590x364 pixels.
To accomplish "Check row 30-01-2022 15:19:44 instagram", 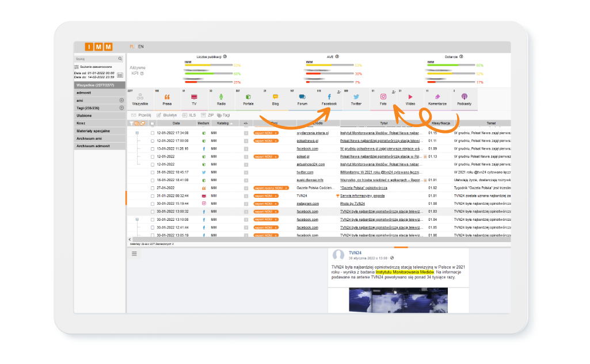I will (x=153, y=204).
